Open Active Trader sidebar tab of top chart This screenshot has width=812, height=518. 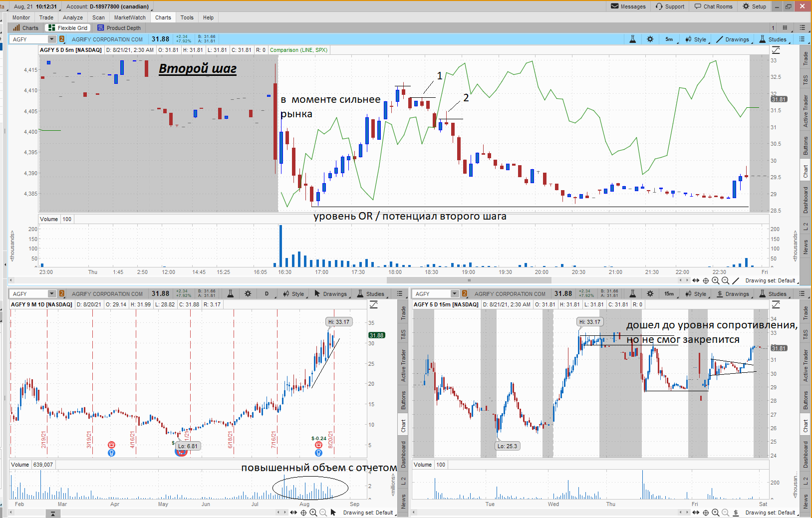pyautogui.click(x=805, y=111)
